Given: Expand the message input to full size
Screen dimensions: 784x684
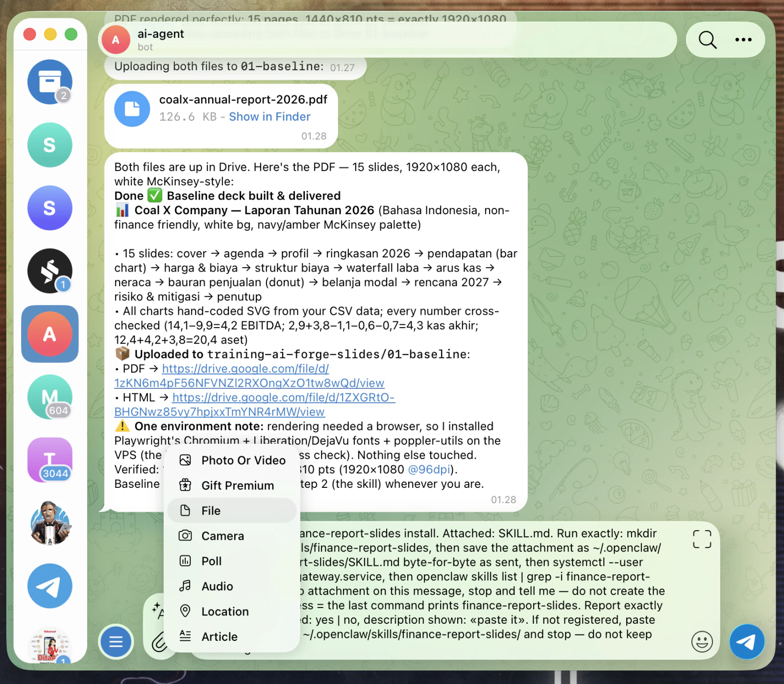Looking at the screenshot, I should [702, 539].
